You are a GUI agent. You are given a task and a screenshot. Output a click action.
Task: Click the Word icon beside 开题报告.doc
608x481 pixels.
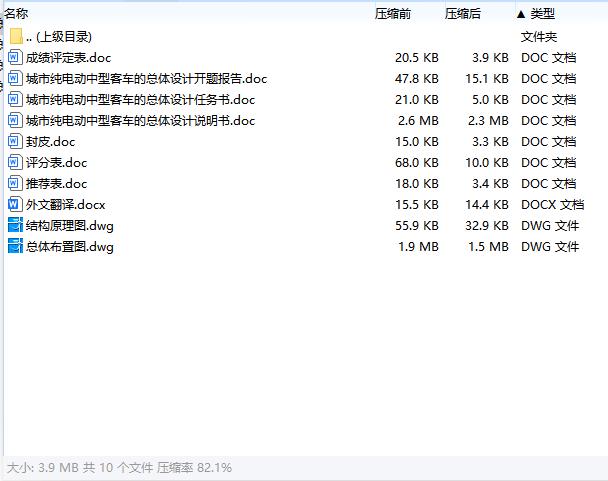(15, 79)
